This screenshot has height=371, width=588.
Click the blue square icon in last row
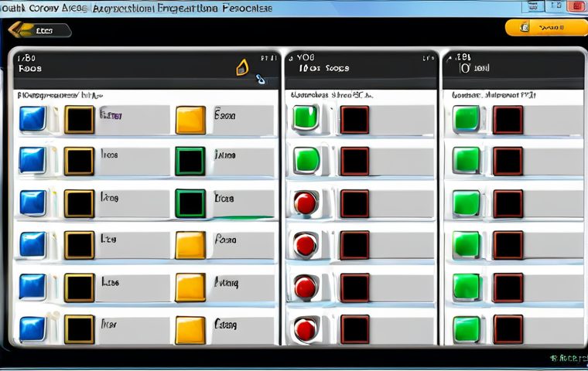[x=32, y=328]
